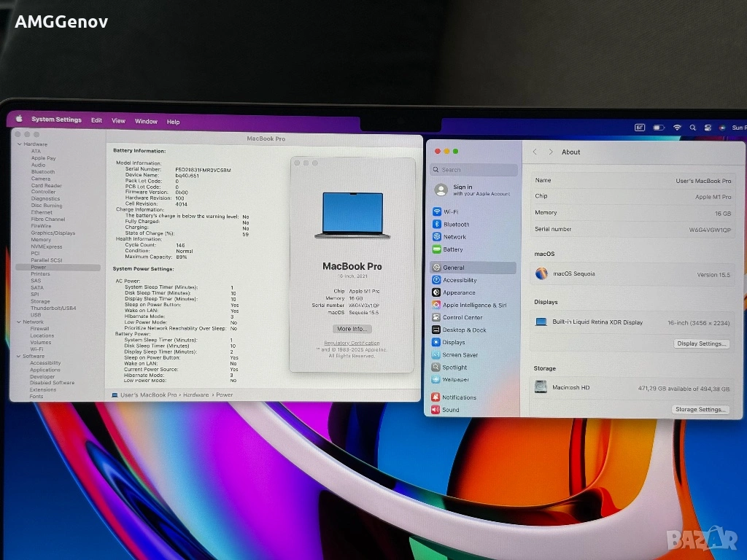747x560 pixels.
Task: Open the Battery settings pane
Action: tap(452, 249)
